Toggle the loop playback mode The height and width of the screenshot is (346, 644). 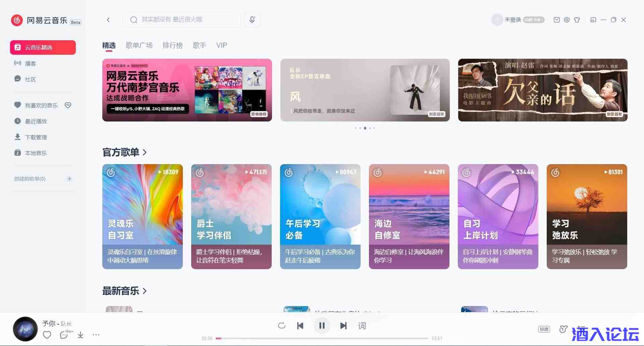point(282,326)
